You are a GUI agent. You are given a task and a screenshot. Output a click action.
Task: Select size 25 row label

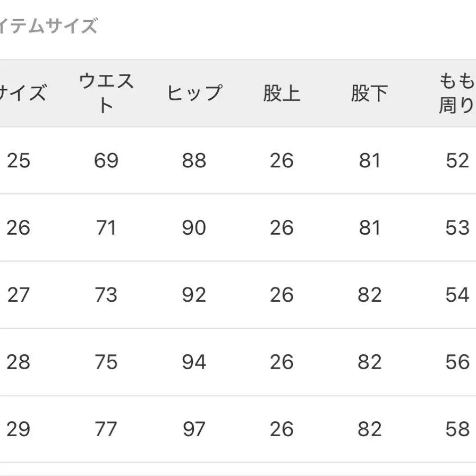tap(19, 160)
